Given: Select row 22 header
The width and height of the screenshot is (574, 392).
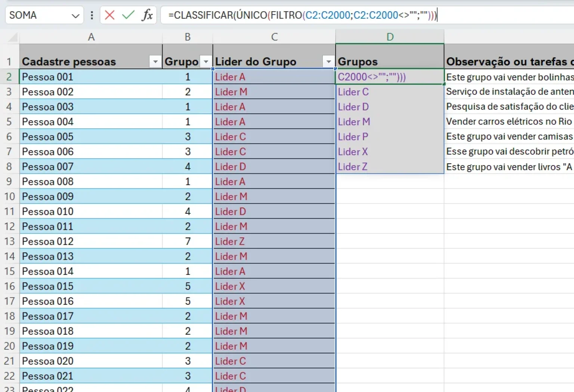Looking at the screenshot, I should [x=9, y=376].
